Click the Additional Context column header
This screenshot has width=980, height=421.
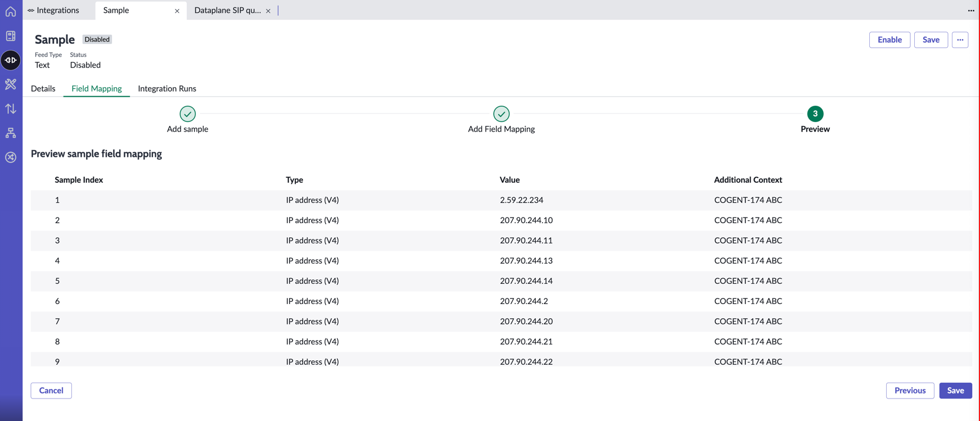coord(748,180)
